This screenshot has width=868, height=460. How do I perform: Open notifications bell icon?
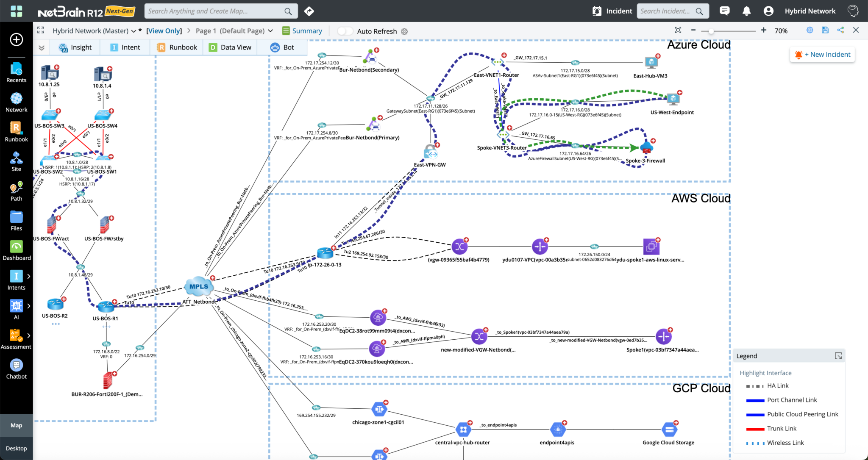click(x=746, y=11)
